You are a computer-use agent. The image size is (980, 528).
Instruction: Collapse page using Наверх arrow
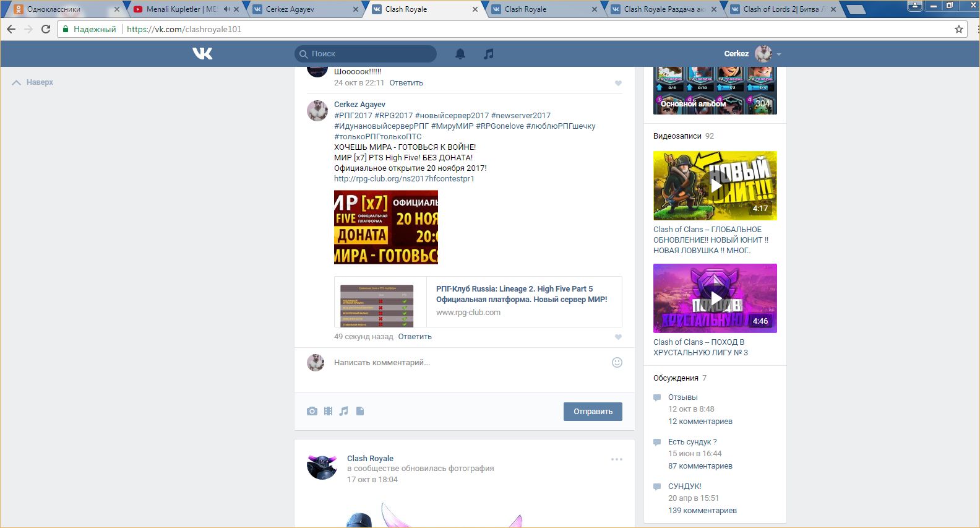click(17, 82)
